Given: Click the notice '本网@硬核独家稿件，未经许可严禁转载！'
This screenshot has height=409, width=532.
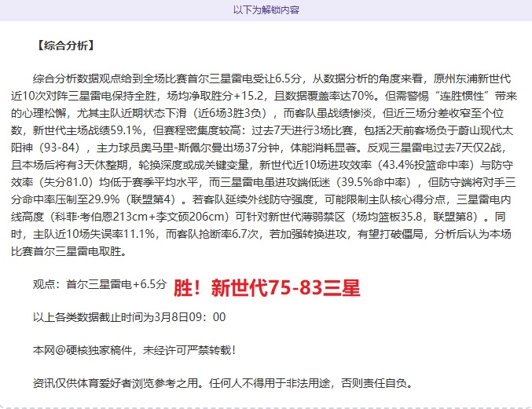Looking at the screenshot, I should [134, 350].
